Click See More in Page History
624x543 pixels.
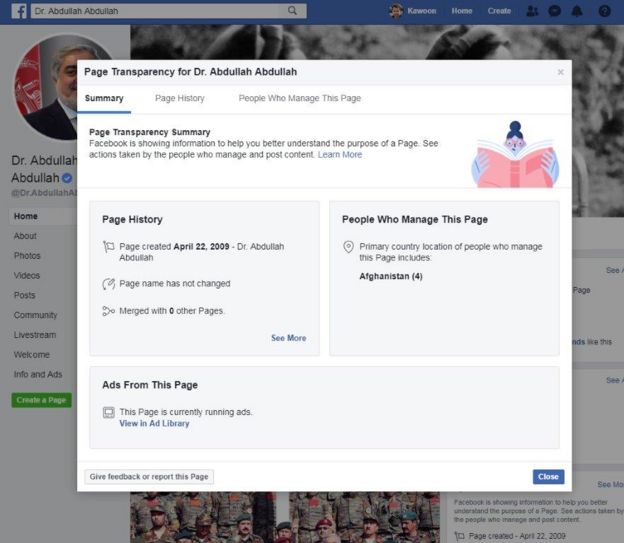tap(289, 338)
